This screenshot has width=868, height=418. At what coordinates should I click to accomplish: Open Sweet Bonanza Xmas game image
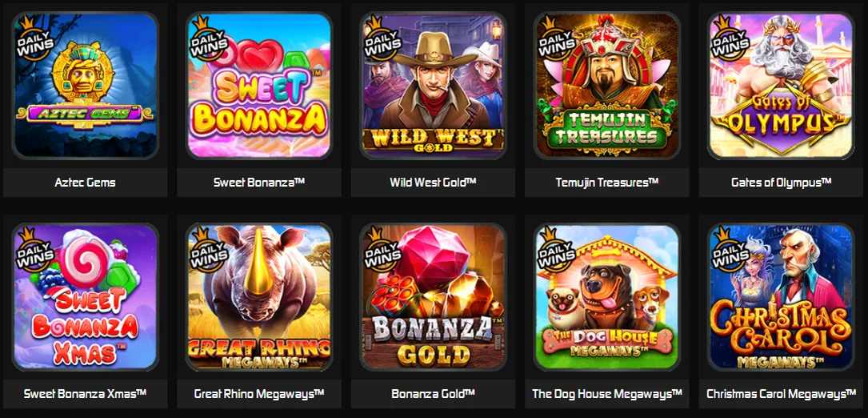[86, 297]
